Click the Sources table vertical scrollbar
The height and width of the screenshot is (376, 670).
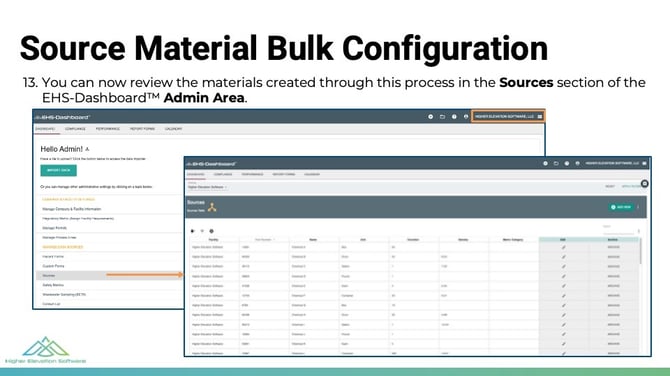640,252
